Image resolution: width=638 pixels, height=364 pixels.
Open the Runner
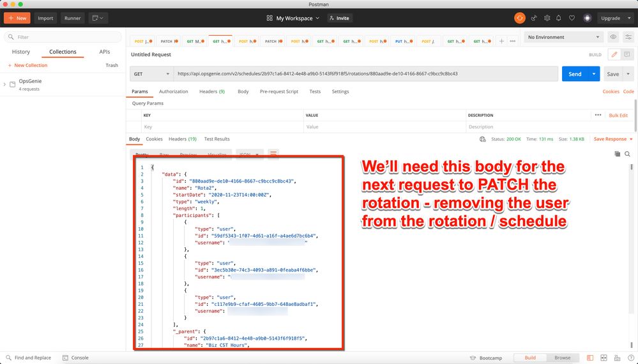tap(72, 18)
